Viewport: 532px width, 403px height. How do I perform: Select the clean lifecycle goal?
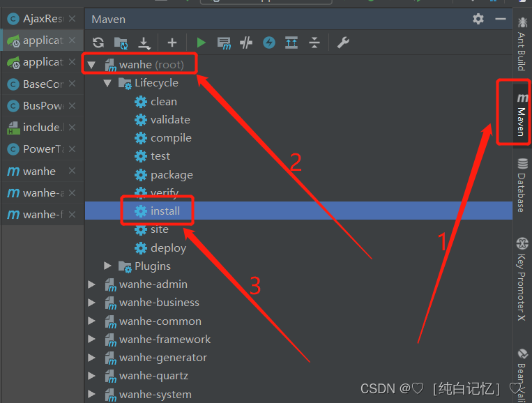(x=164, y=101)
